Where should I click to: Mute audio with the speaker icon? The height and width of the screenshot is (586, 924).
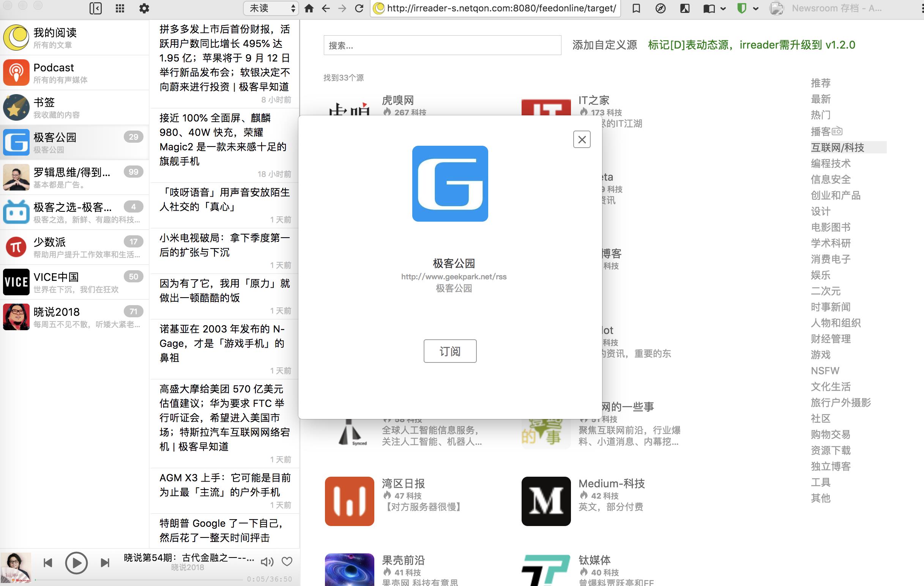pyautogui.click(x=267, y=562)
